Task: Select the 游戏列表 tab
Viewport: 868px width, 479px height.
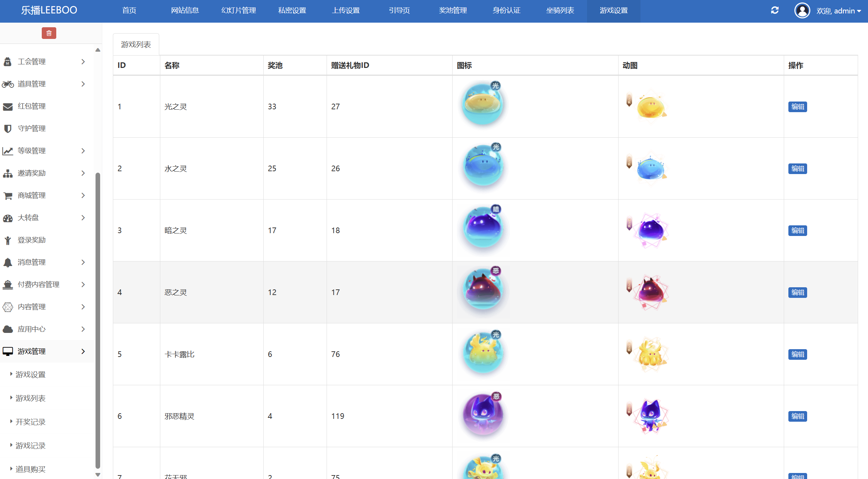Action: (136, 45)
